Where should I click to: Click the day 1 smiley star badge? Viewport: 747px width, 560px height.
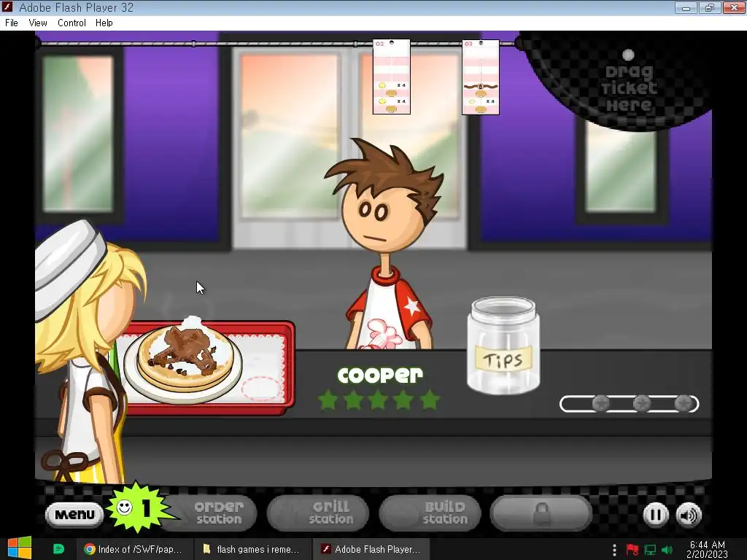pos(138,507)
